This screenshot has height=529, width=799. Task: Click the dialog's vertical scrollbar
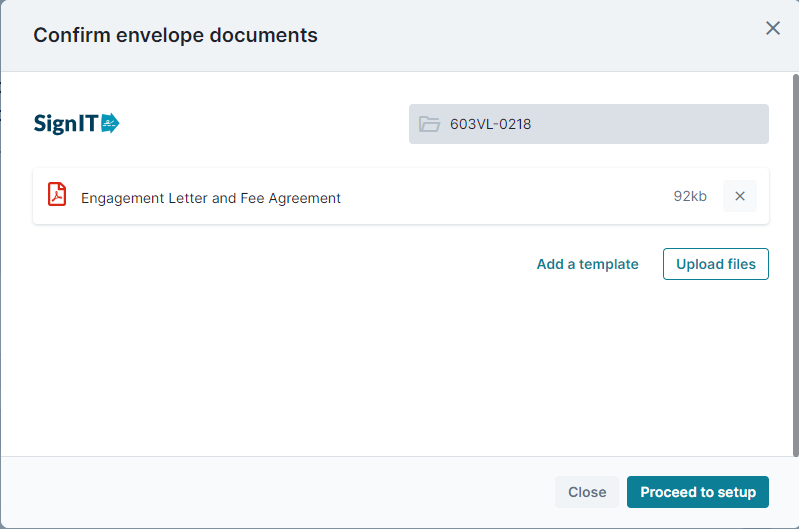tap(795, 265)
